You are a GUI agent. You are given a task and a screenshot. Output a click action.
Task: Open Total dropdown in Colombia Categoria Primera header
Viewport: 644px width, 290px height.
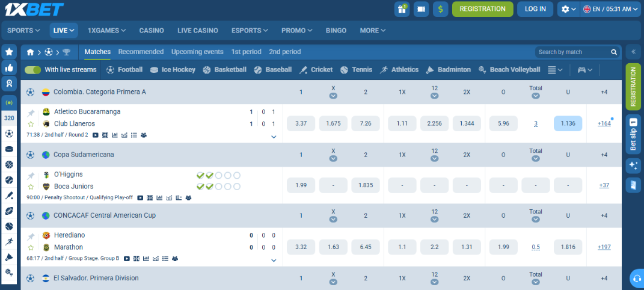pyautogui.click(x=536, y=96)
